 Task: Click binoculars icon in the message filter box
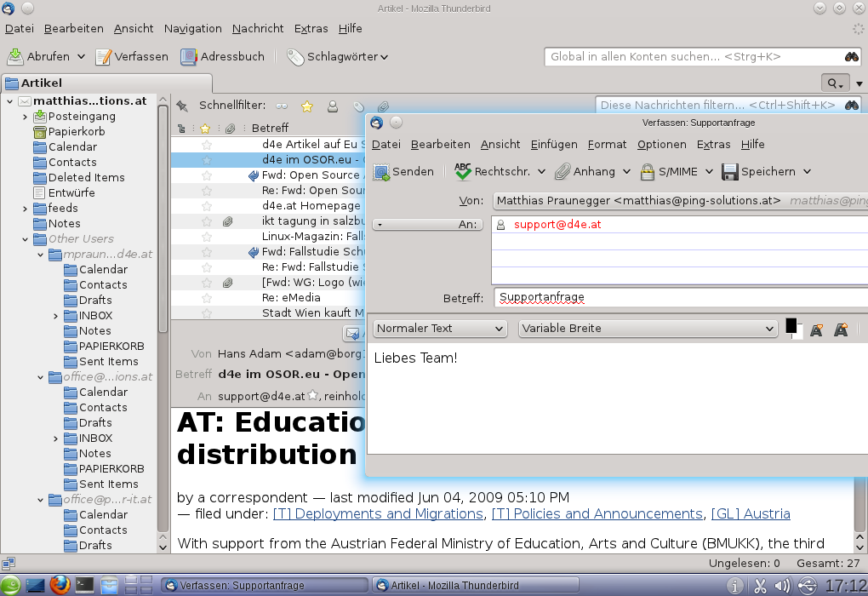[x=851, y=105]
